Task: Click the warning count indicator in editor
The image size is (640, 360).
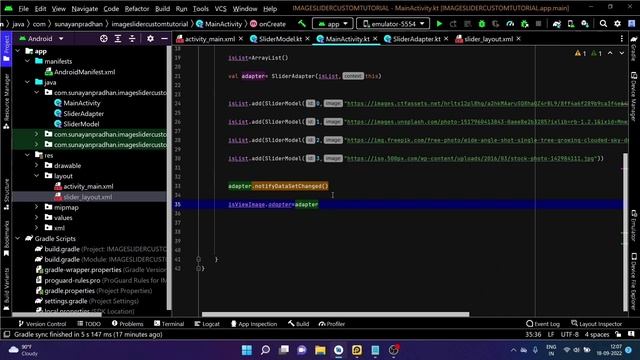Action: (x=580, y=53)
